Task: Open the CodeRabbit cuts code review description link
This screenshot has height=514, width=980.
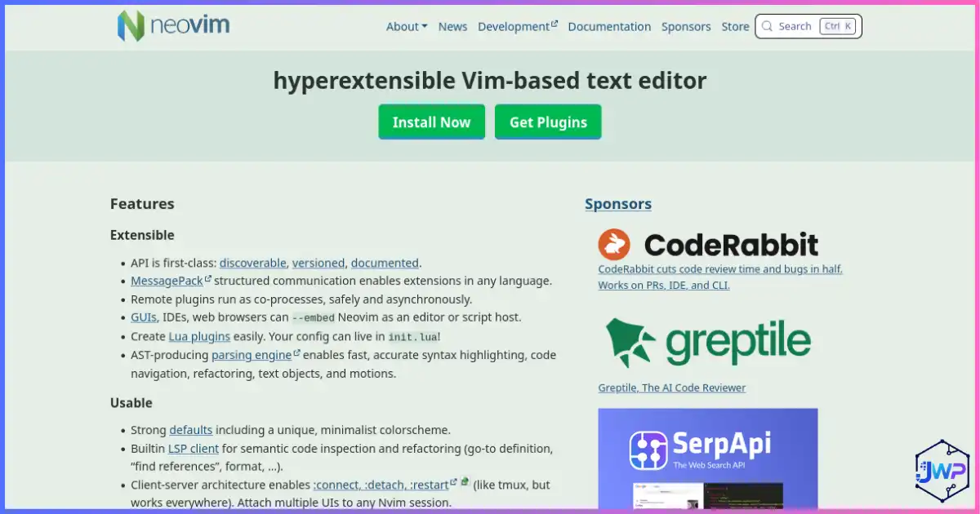Action: pos(720,277)
